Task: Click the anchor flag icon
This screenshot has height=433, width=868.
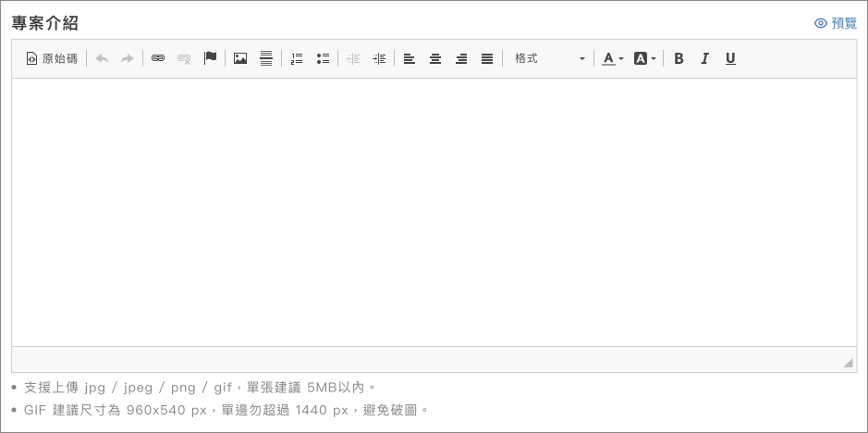Action: coord(210,58)
